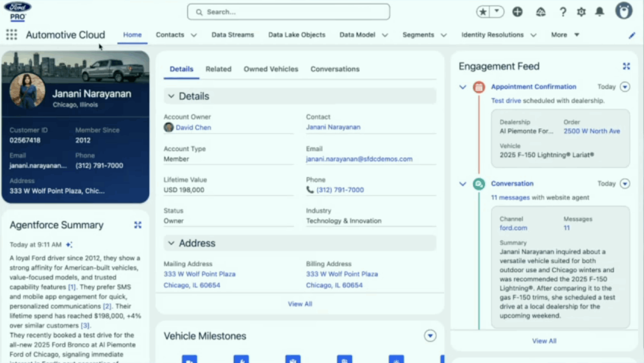Click the Agentforce sparkle icon

click(69, 244)
